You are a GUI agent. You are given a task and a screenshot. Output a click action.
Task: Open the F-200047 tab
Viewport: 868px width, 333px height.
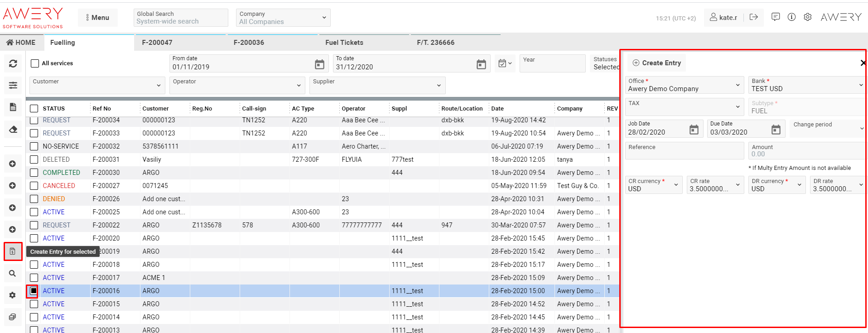click(157, 43)
